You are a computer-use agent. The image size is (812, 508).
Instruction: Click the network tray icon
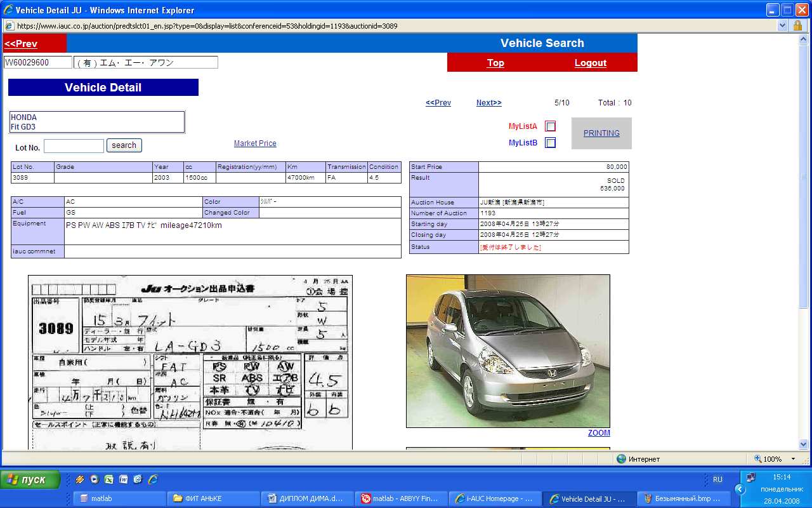[751, 478]
